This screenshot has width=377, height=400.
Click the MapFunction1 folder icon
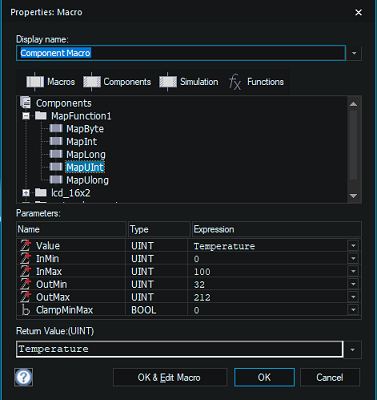41,116
